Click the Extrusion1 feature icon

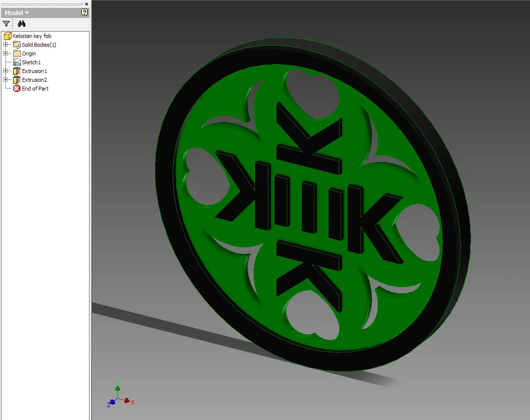pyautogui.click(x=17, y=71)
